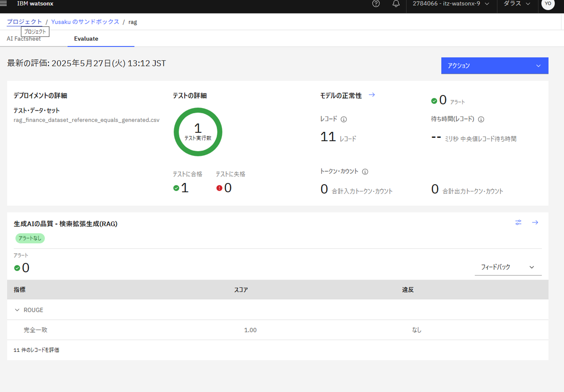Open the notifications bell
This screenshot has height=392, width=564.
pyautogui.click(x=396, y=3)
